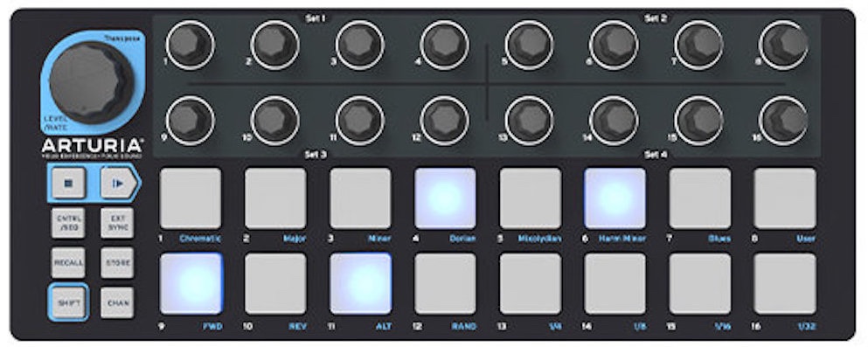Click encoder knob 16
The height and width of the screenshot is (347, 868).
point(783,120)
